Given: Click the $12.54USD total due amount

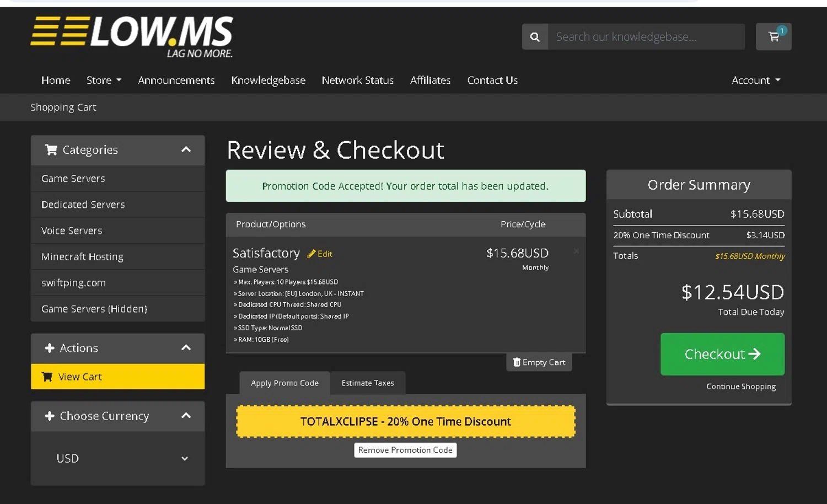Looking at the screenshot, I should [733, 292].
